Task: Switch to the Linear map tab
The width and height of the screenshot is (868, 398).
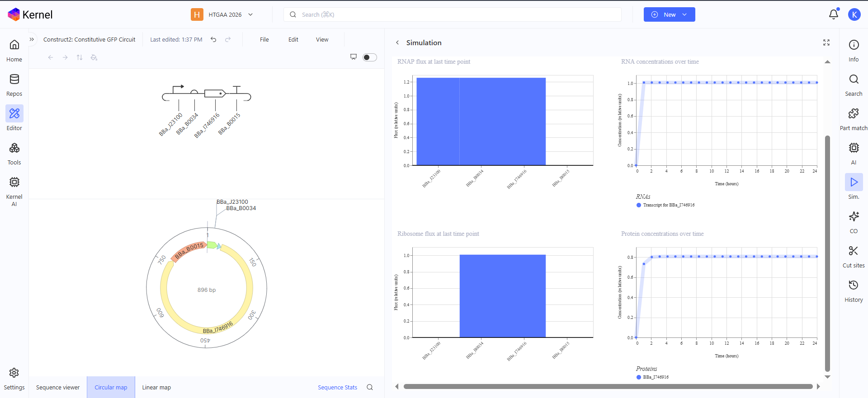Action: [156, 387]
